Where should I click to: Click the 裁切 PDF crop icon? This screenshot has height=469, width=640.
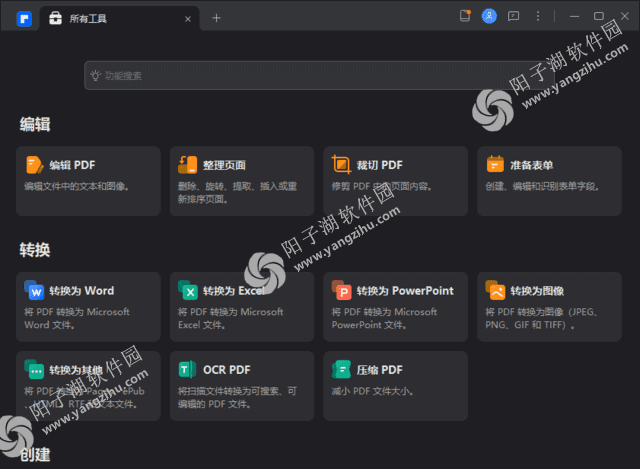pyautogui.click(x=341, y=164)
